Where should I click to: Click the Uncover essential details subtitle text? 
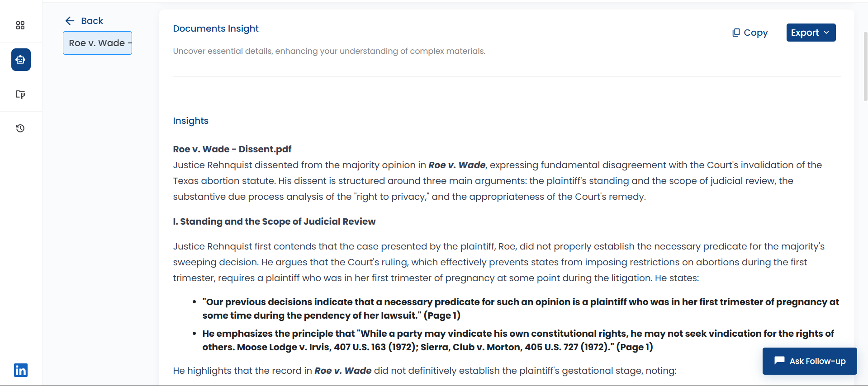coord(329,51)
